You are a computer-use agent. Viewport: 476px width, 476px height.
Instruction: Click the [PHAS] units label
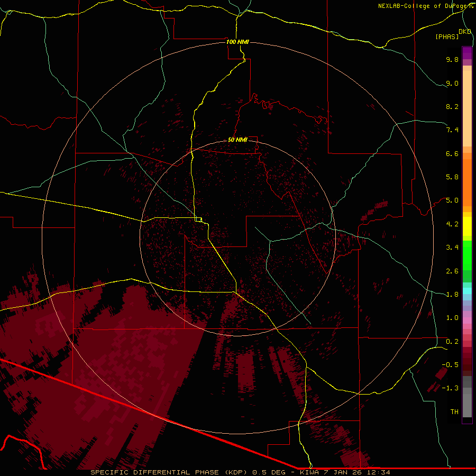pos(447,37)
